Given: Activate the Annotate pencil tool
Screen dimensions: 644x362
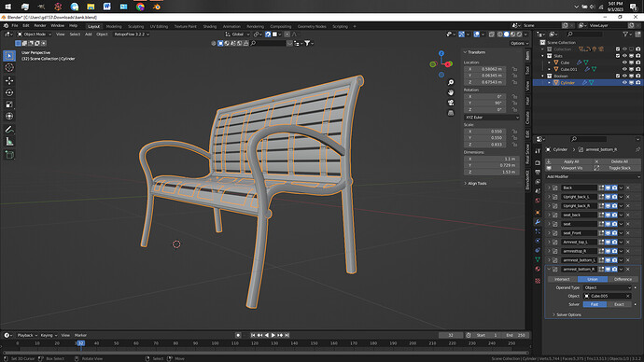Looking at the screenshot, I should 9,130.
